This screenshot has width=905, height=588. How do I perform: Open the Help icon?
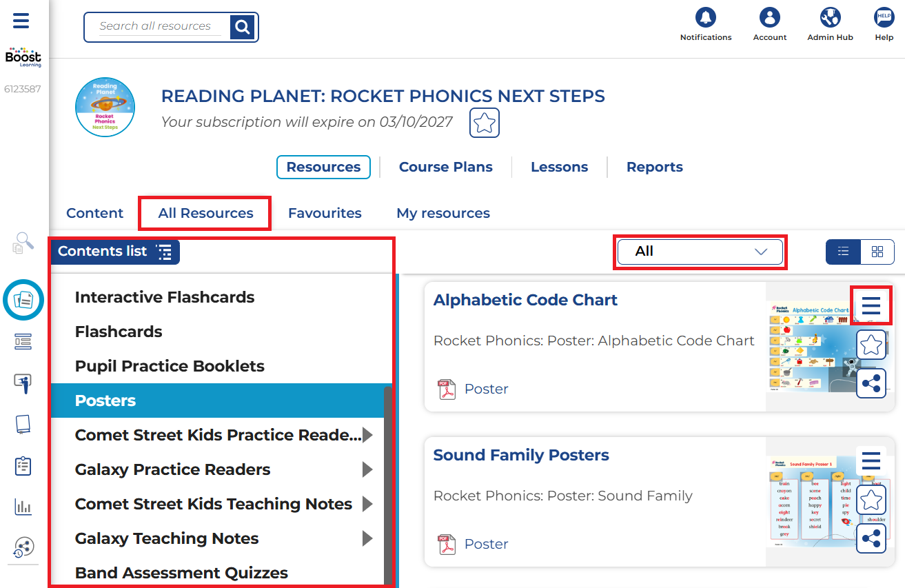click(884, 18)
